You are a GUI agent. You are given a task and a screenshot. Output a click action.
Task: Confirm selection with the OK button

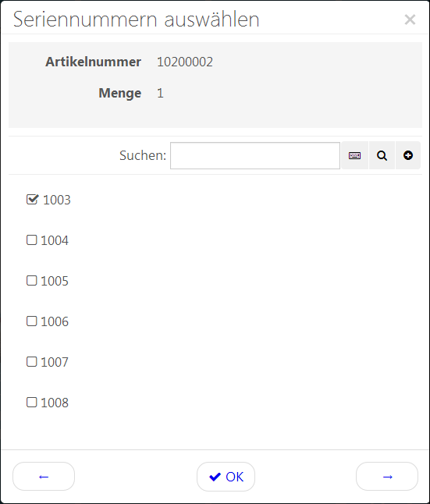(x=226, y=477)
